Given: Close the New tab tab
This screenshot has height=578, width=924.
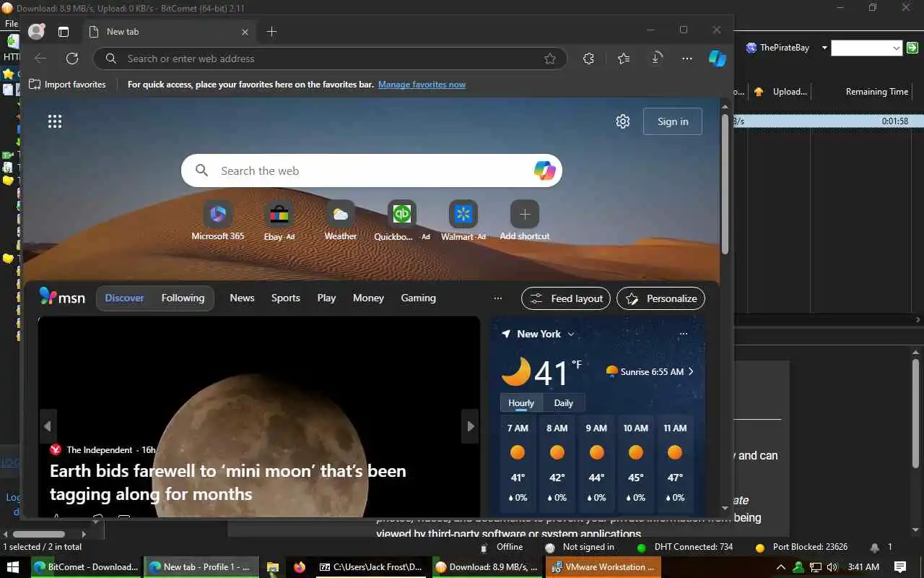Looking at the screenshot, I should click(245, 32).
